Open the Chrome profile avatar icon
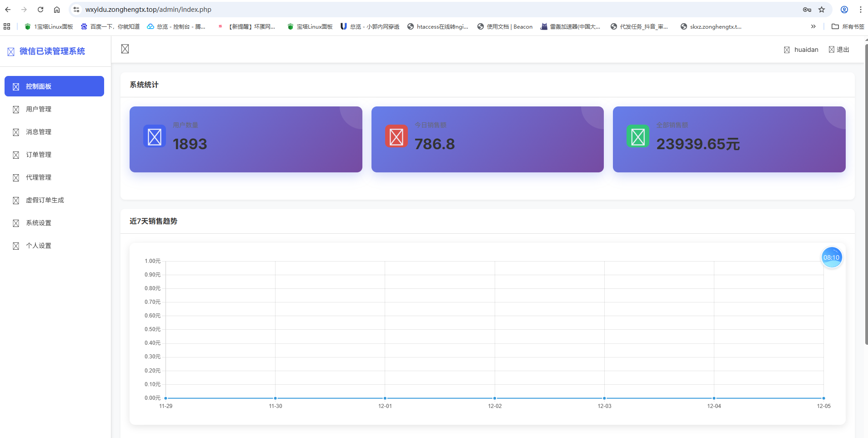Screen dimensions: 868x438 point(844,10)
